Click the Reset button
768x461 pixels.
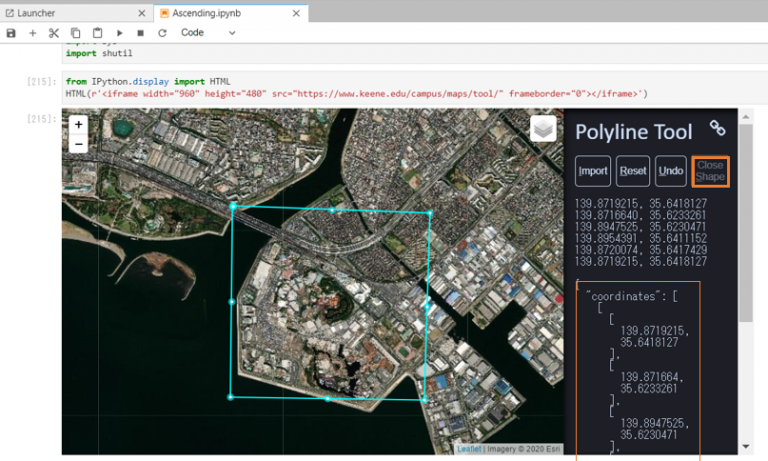pos(633,171)
